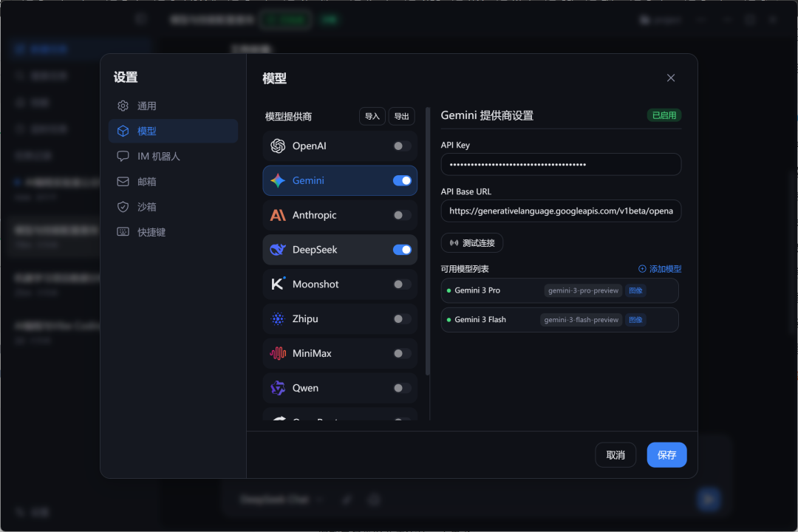Open the 快捷键 shortcuts section
798x532 pixels.
(173, 232)
